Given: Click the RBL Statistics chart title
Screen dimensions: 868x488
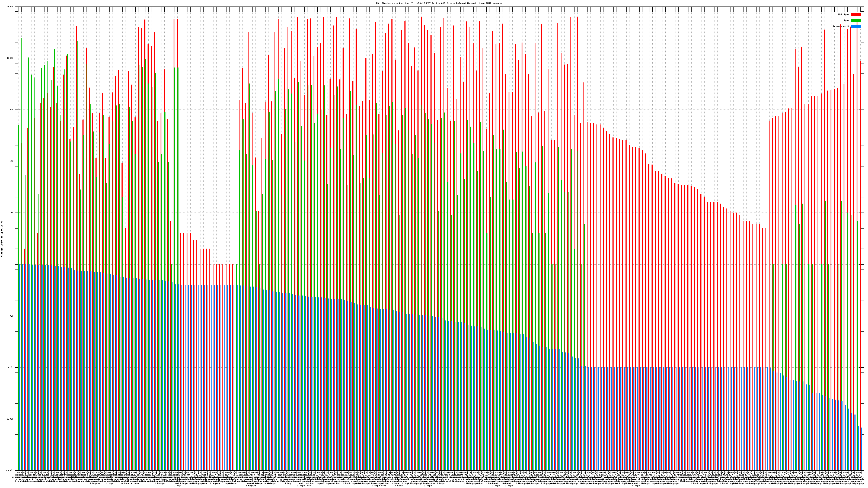Looking at the screenshot, I should tap(439, 3).
